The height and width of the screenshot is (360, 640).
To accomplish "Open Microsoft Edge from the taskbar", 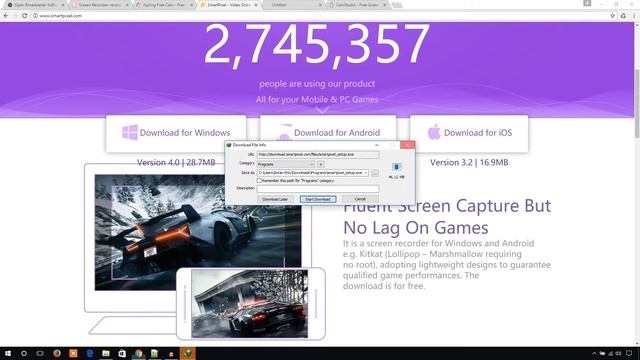I will (x=89, y=353).
